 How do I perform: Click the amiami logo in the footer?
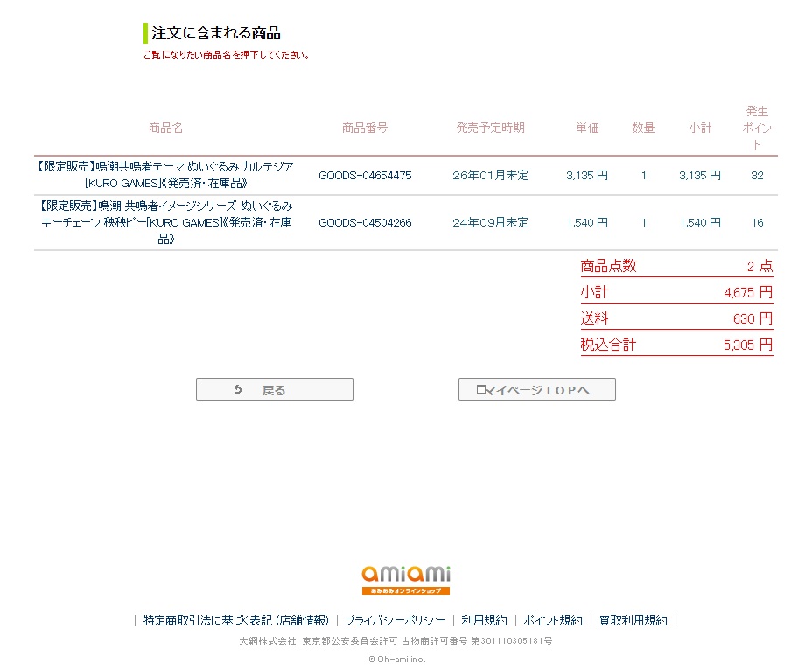click(x=406, y=579)
